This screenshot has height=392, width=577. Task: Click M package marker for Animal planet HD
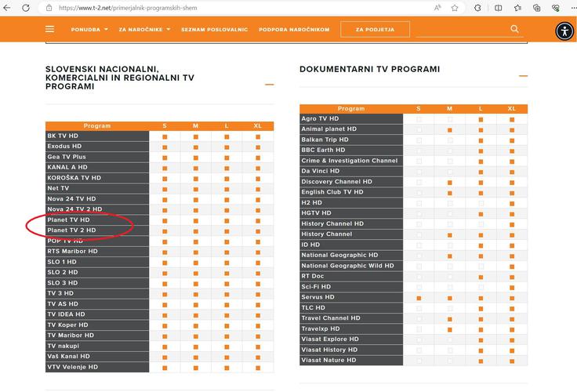click(x=450, y=130)
